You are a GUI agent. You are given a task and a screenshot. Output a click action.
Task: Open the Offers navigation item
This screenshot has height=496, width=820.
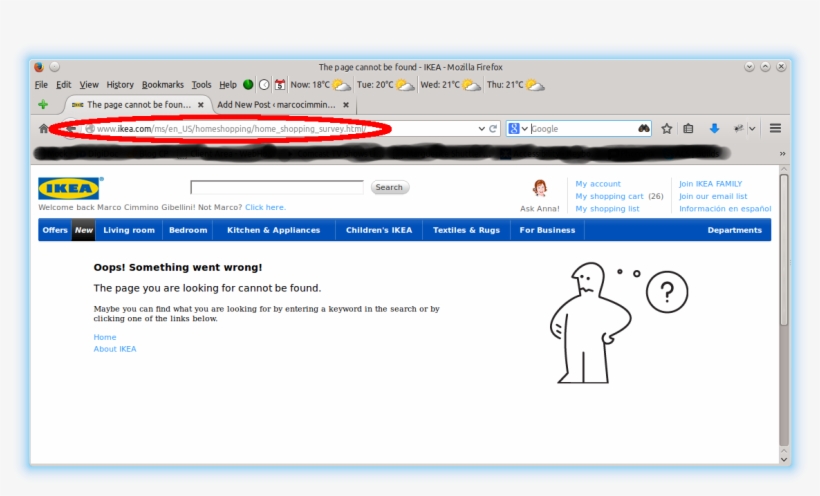click(x=55, y=230)
